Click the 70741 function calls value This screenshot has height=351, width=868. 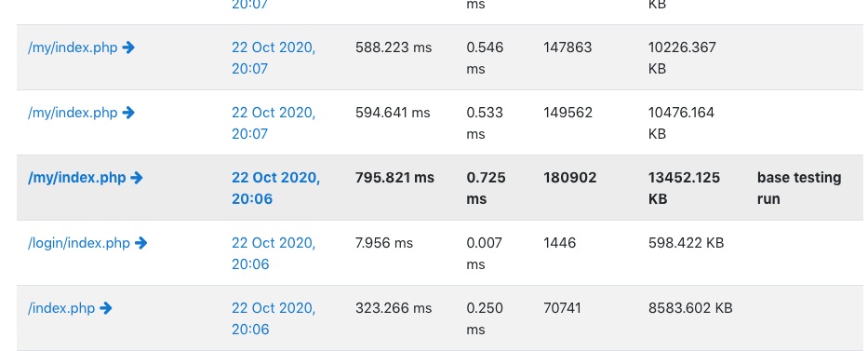pos(563,308)
